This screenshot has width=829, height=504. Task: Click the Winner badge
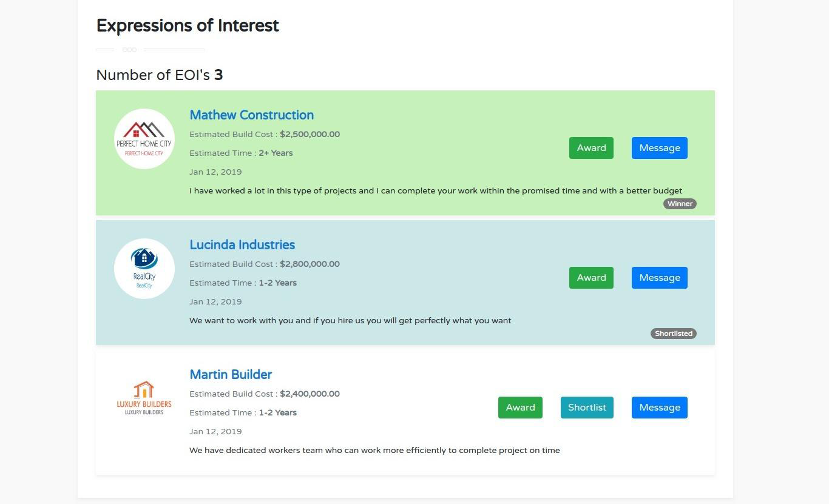tap(680, 204)
